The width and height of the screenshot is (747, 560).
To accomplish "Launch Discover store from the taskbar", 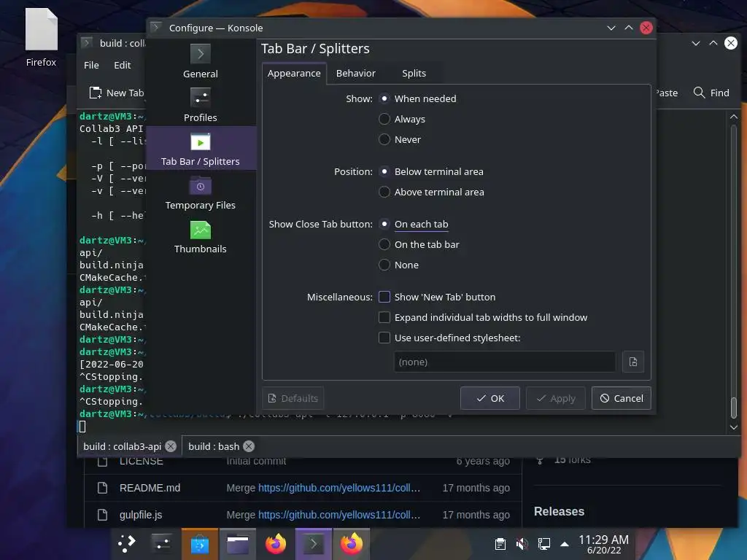I will [200, 543].
